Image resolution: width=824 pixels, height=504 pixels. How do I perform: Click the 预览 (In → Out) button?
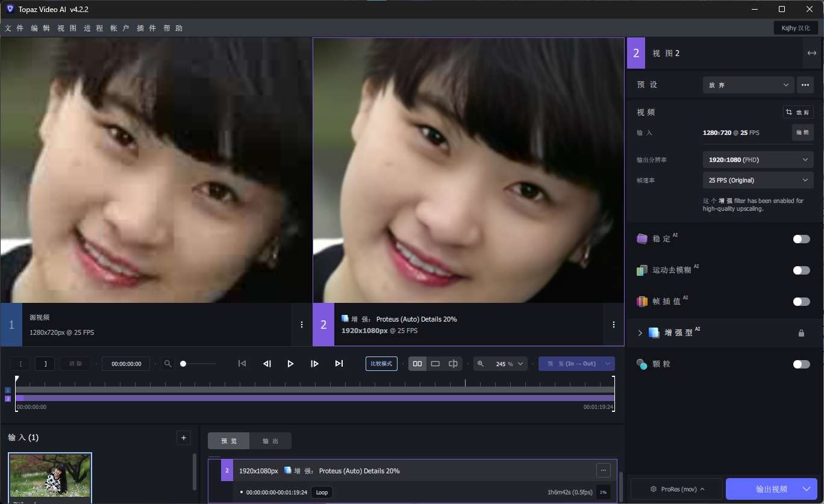(x=570, y=364)
